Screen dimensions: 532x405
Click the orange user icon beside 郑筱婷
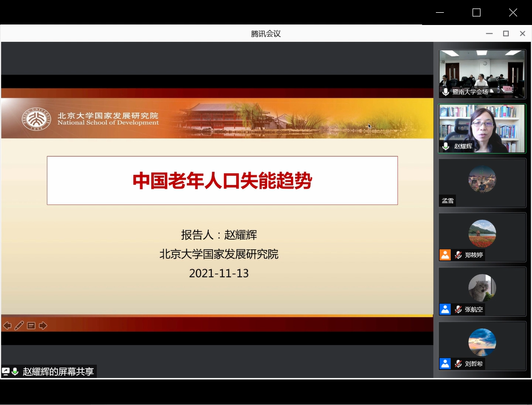(x=445, y=255)
